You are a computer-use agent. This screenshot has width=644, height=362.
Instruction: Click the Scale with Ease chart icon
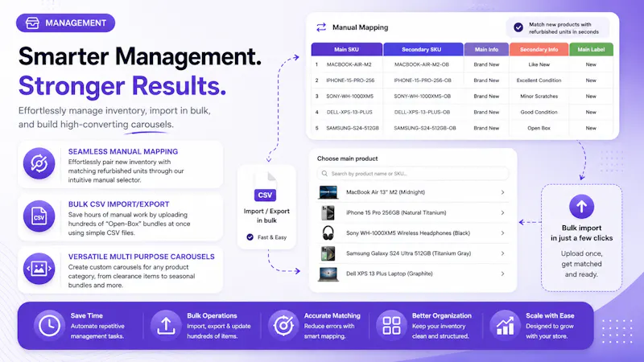click(x=506, y=326)
